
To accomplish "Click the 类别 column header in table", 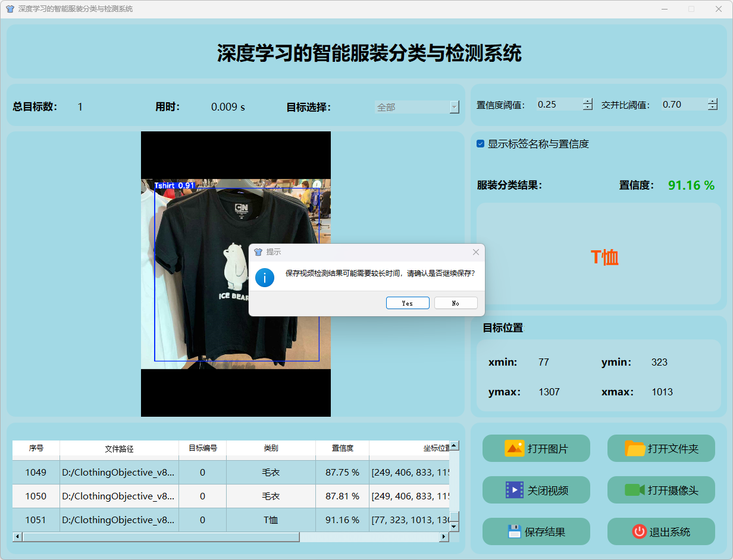I will tap(271, 448).
